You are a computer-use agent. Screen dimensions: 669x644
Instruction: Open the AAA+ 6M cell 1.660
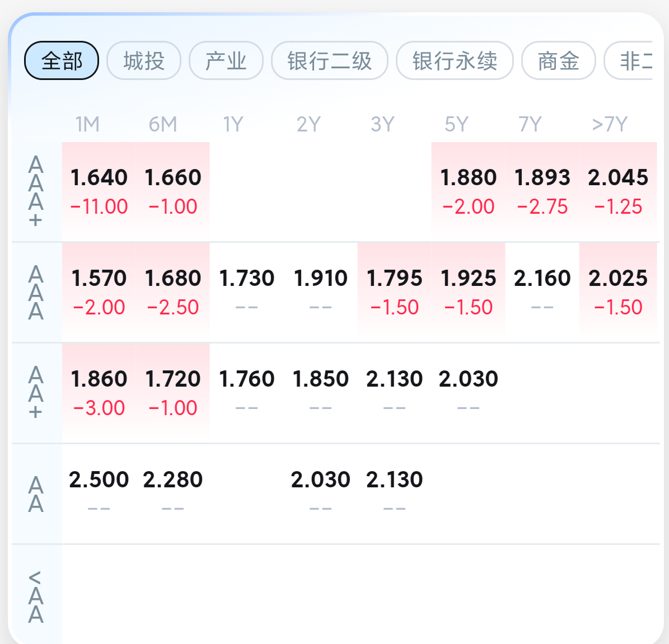pyautogui.click(x=173, y=191)
